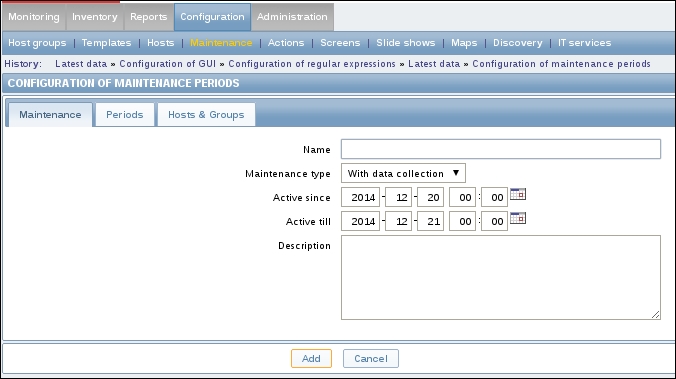Expand the Maintenance type dropdown

pyautogui.click(x=403, y=173)
